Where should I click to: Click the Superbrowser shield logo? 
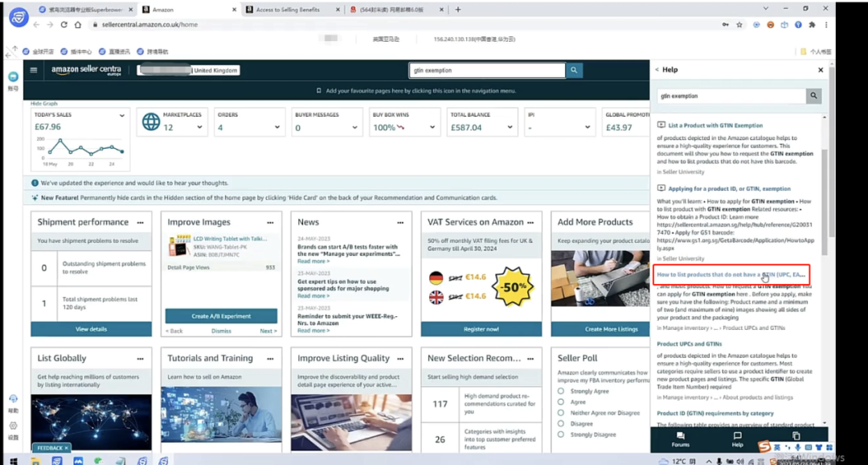18,17
